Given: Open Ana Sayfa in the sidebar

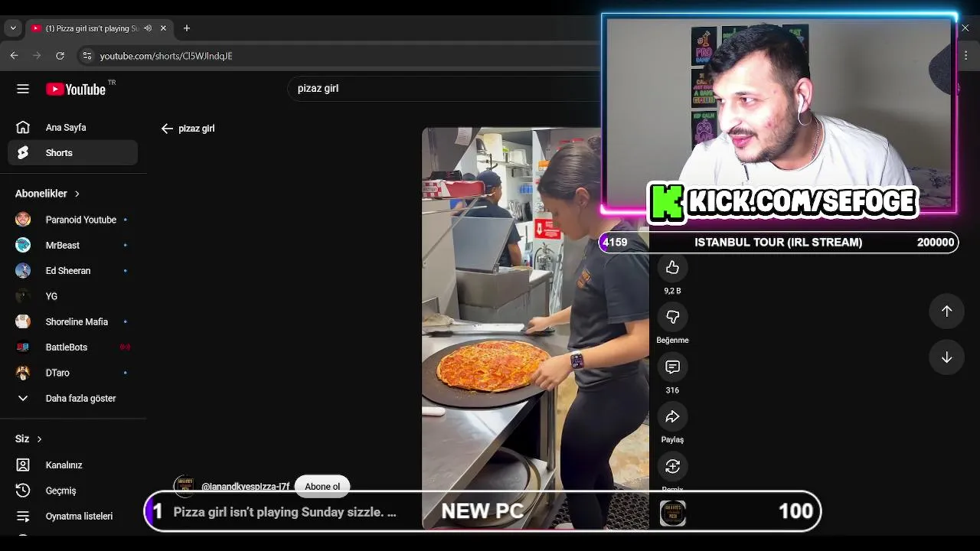Looking at the screenshot, I should [x=73, y=128].
